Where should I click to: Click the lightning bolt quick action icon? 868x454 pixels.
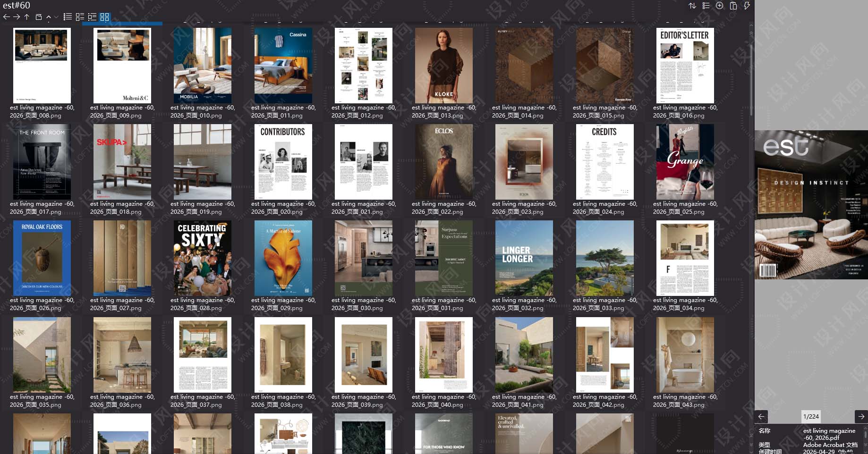(x=747, y=6)
